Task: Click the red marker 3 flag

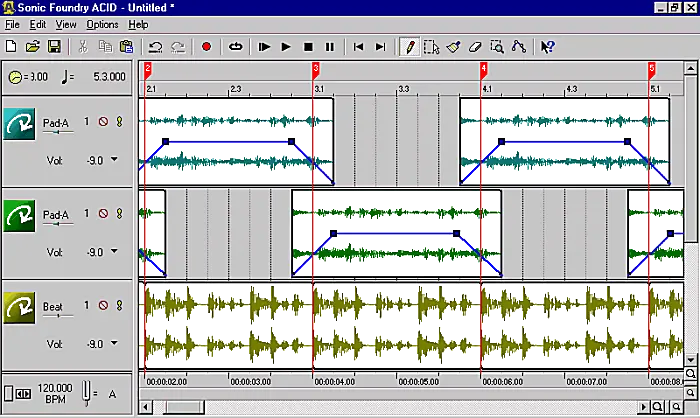Action: click(x=316, y=69)
